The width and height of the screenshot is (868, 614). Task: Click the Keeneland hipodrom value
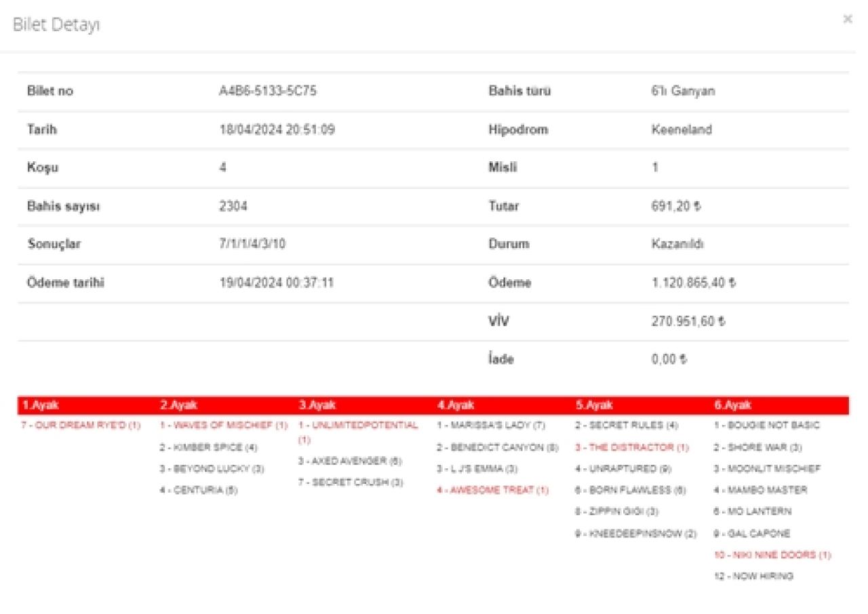681,130
